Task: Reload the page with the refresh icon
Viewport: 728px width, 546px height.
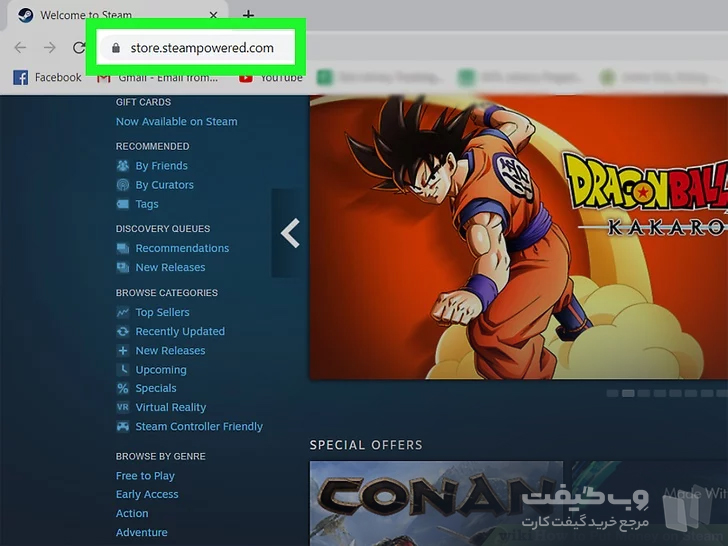Action: click(79, 47)
